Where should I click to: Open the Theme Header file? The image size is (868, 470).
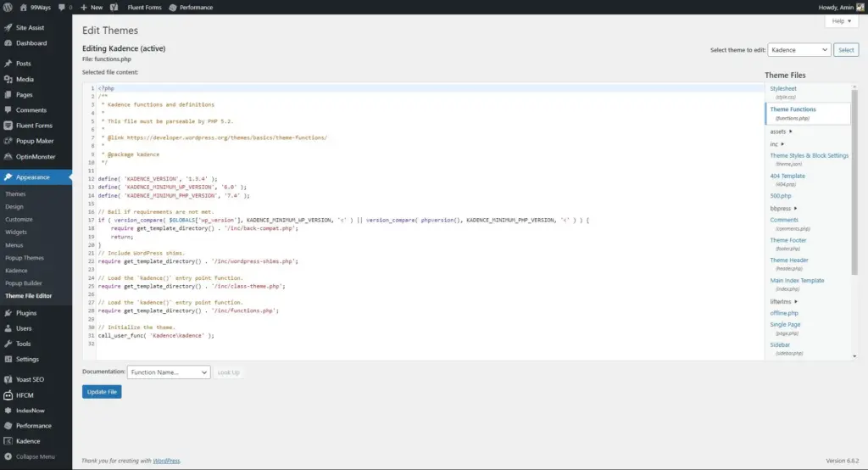(789, 260)
